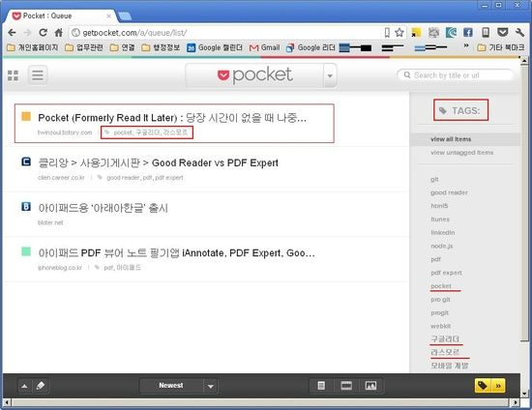This screenshot has width=532, height=410.
Task: Click bloter favicon of 아래아한글 article
Action: click(26, 207)
